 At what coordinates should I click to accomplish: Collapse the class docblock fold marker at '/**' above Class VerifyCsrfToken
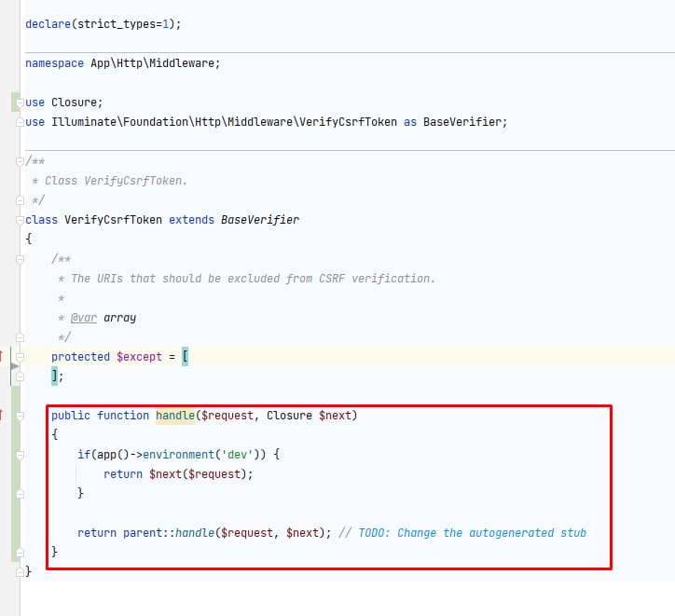20,162
